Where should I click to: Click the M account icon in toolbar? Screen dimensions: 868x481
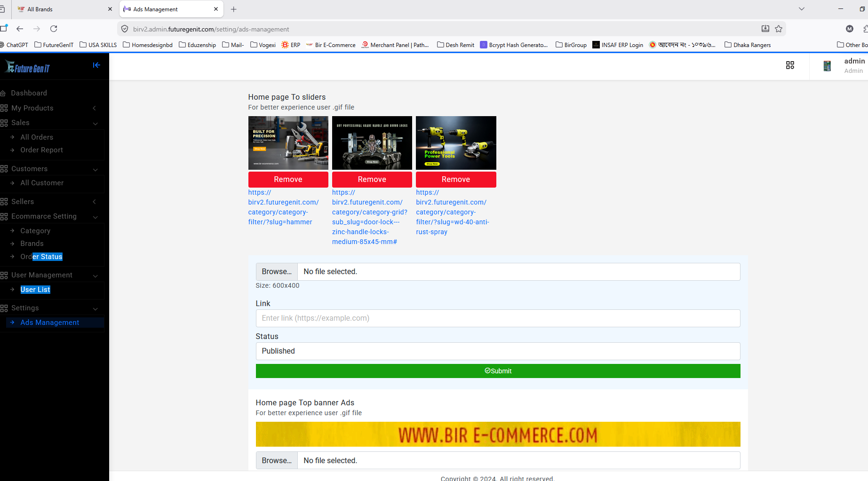(x=850, y=29)
